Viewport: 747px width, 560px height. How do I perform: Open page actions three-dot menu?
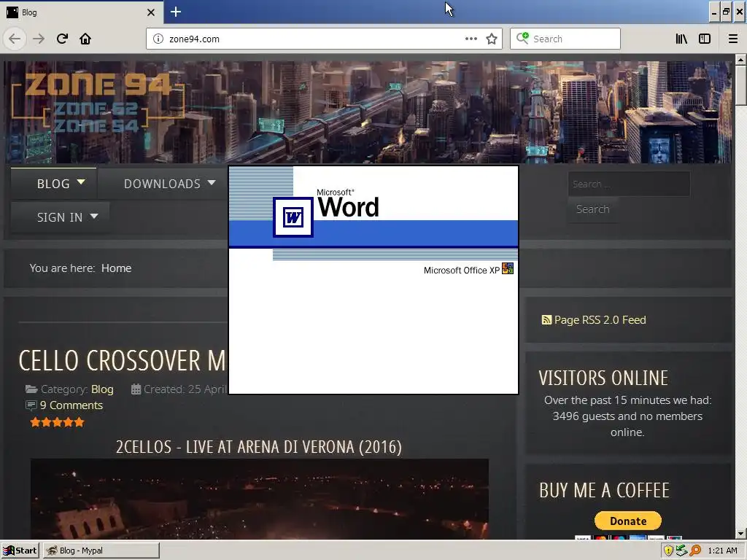(x=471, y=39)
